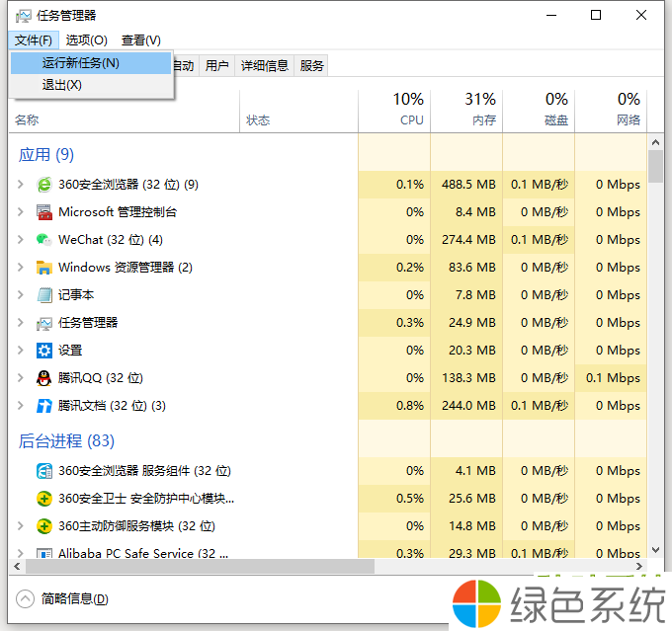Choose 退出(X) from the File menu

tap(91, 85)
